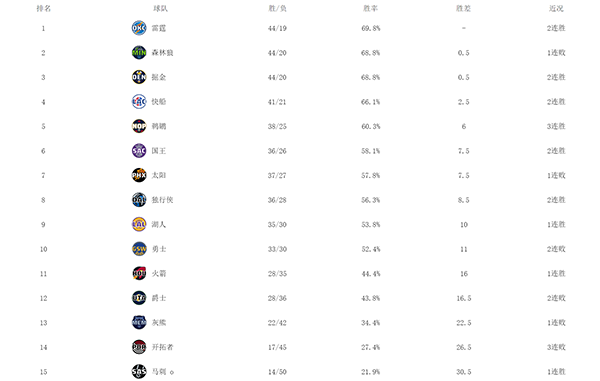The width and height of the screenshot is (600, 381).
Task: Click the NOP Pelicans team logo
Action: click(x=139, y=126)
